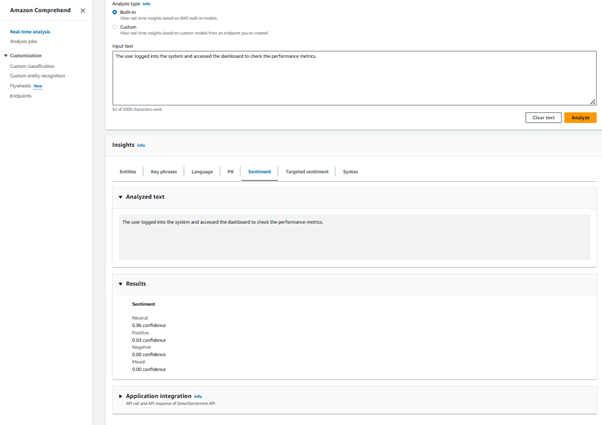Collapse the Analyzed text section
This screenshot has height=425, width=602.
(120, 197)
